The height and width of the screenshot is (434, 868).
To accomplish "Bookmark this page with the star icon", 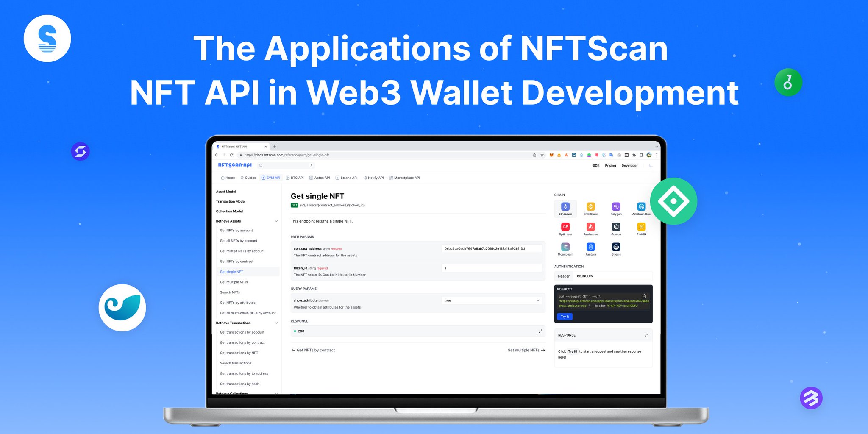I will [542, 155].
